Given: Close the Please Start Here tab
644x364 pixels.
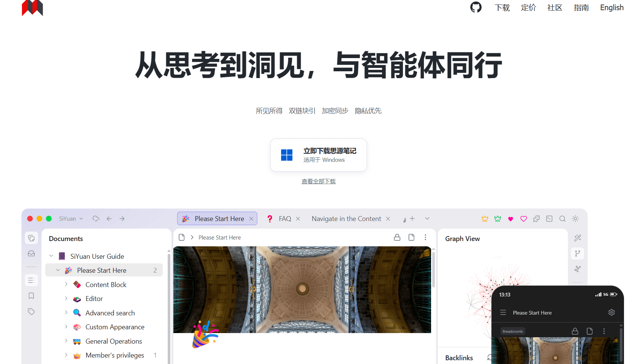Looking at the screenshot, I should point(251,219).
